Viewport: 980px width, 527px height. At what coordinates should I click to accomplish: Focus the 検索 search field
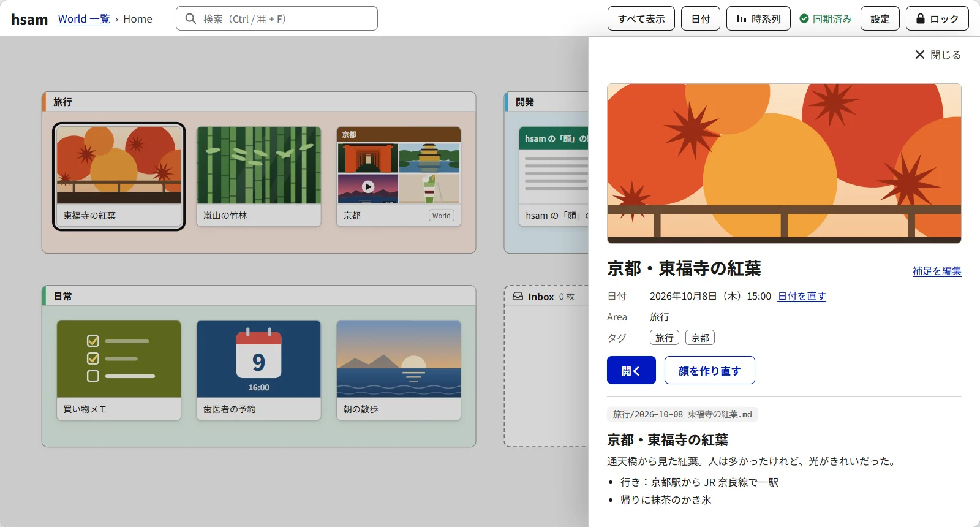pos(277,18)
